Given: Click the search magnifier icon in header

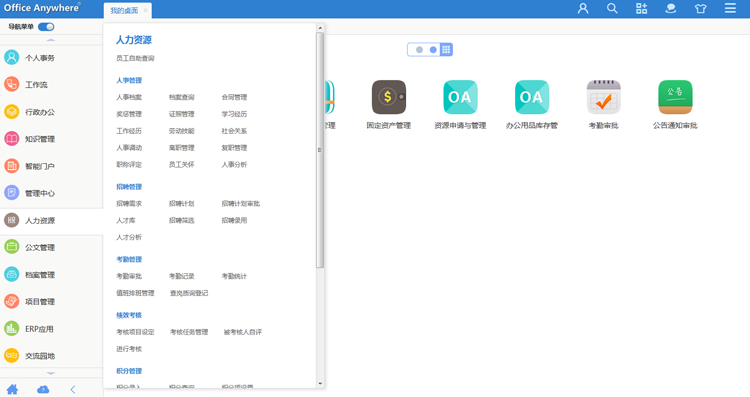Looking at the screenshot, I should pos(612,8).
